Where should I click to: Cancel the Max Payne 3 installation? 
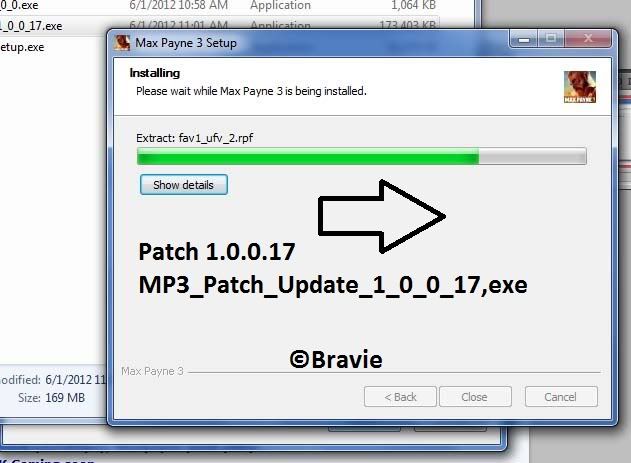point(561,397)
